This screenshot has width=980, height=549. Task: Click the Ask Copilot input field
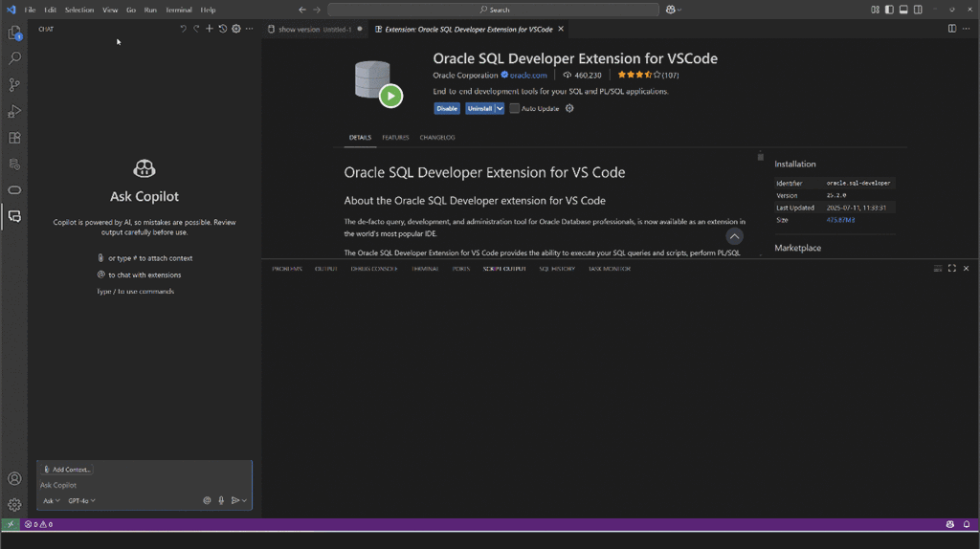[145, 485]
